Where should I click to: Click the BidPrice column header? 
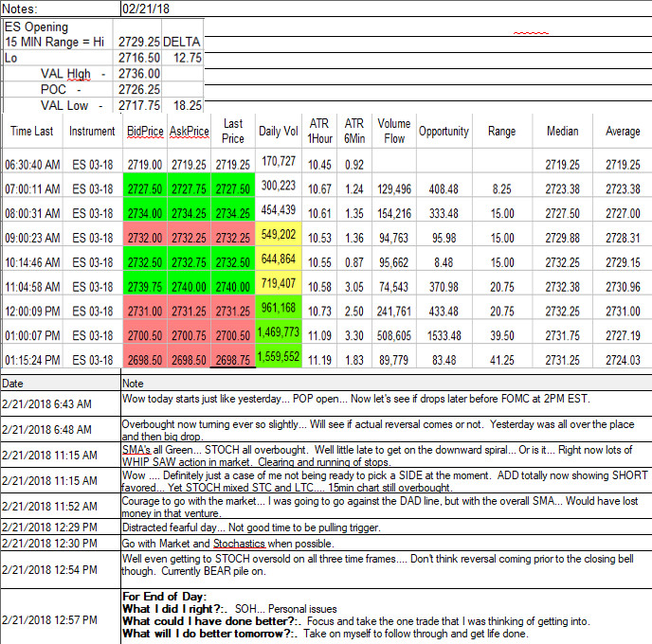145,131
